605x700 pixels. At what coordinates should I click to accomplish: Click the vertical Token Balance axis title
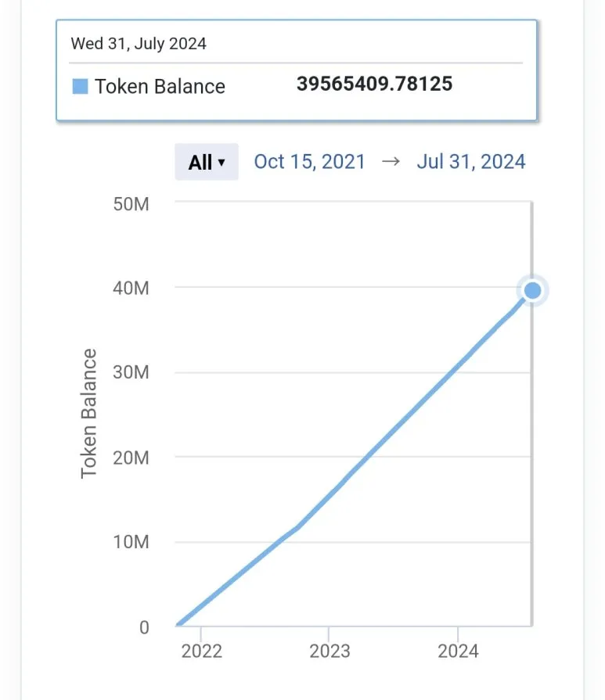89,414
